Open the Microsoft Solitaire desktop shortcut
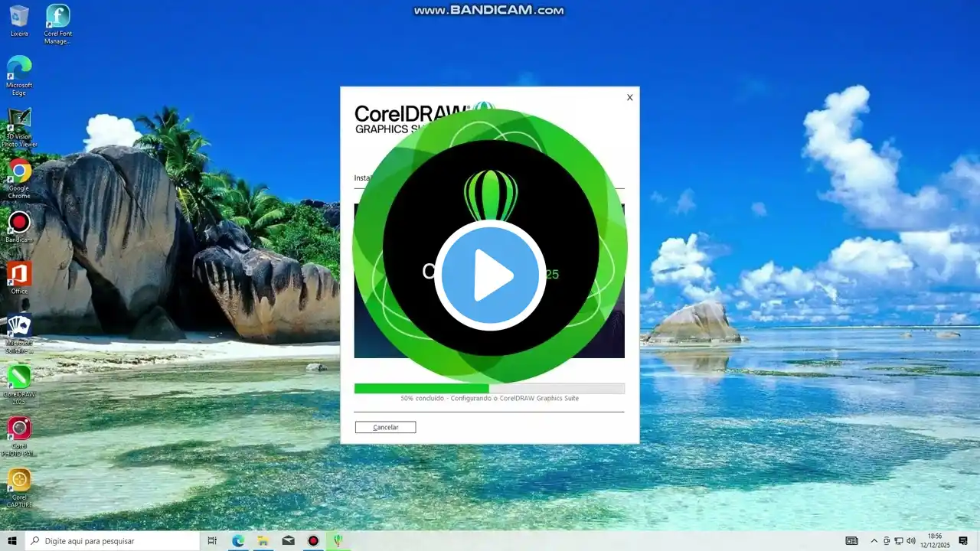Viewport: 980px width, 551px height. (x=19, y=334)
